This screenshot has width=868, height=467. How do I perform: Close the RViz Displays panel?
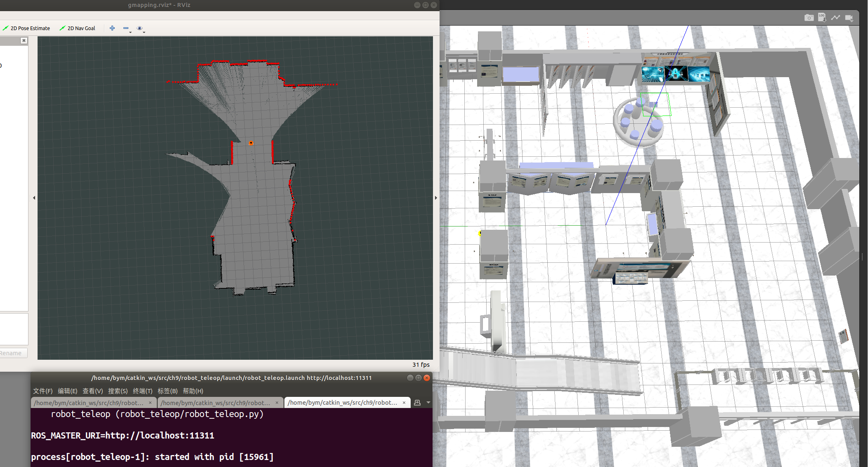pyautogui.click(x=24, y=40)
